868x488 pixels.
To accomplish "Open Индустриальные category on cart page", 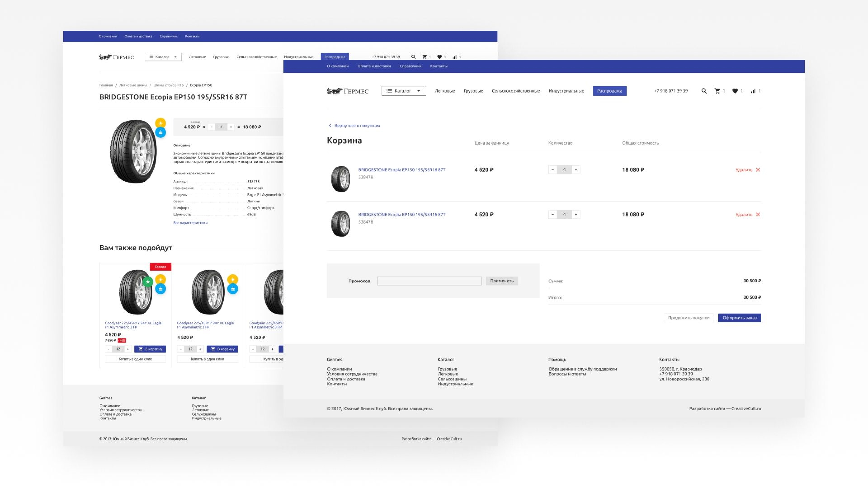I will [566, 91].
